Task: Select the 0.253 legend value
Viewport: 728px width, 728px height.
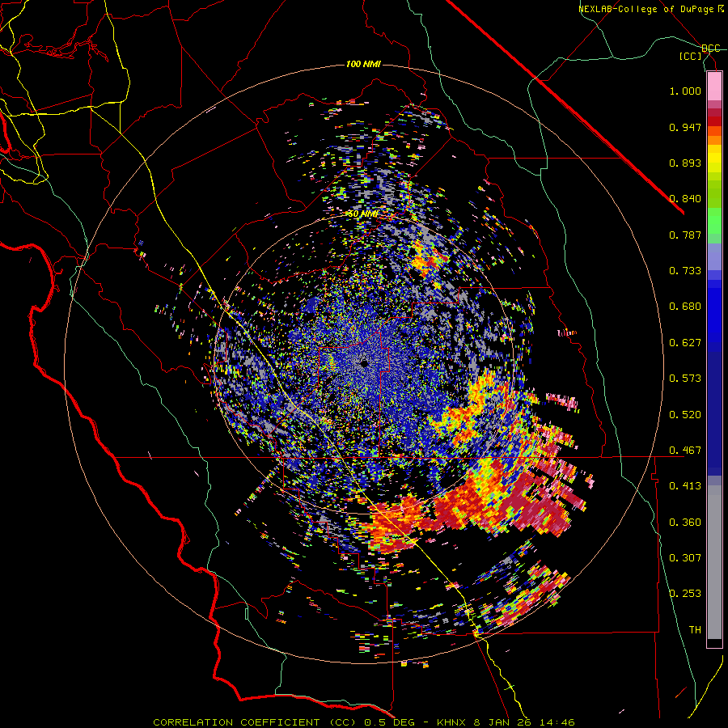Action: [685, 594]
